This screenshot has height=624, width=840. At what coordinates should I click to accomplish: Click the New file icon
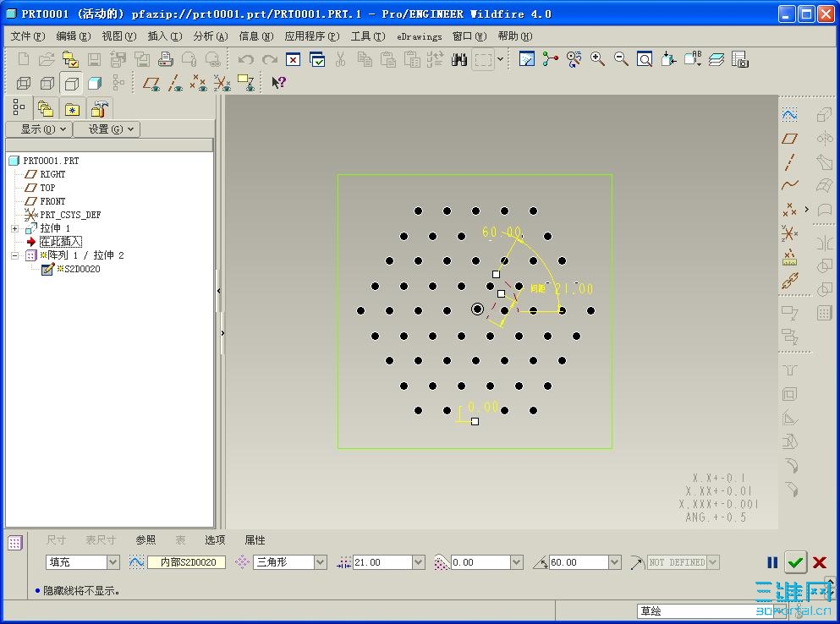24,59
